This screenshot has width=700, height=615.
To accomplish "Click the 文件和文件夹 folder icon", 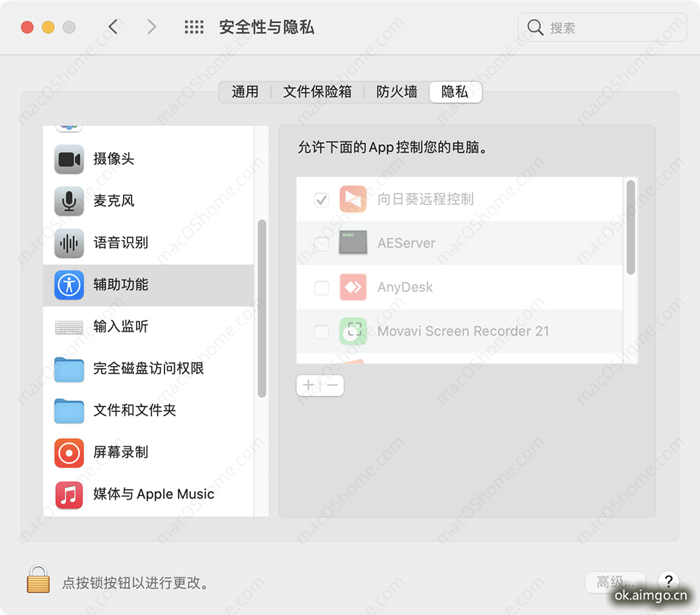I will click(x=68, y=411).
